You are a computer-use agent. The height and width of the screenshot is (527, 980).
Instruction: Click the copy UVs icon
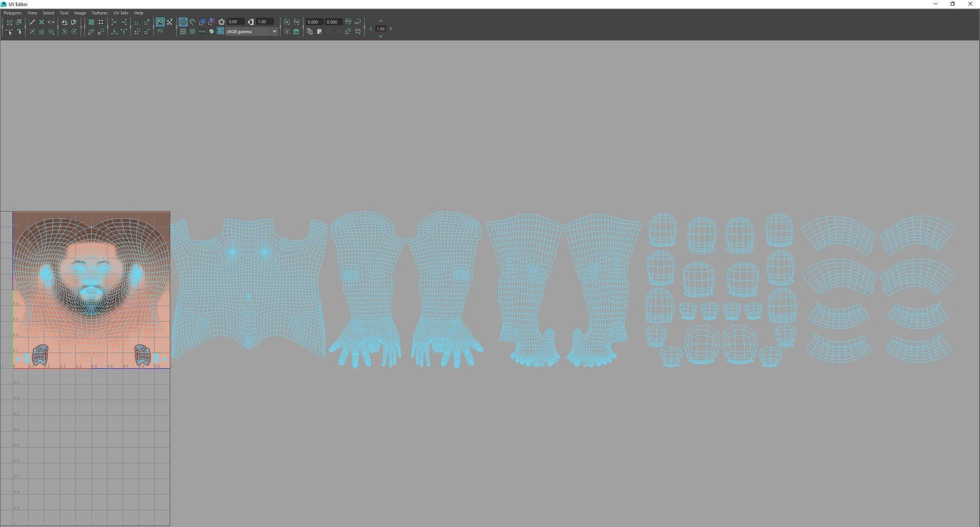point(310,32)
